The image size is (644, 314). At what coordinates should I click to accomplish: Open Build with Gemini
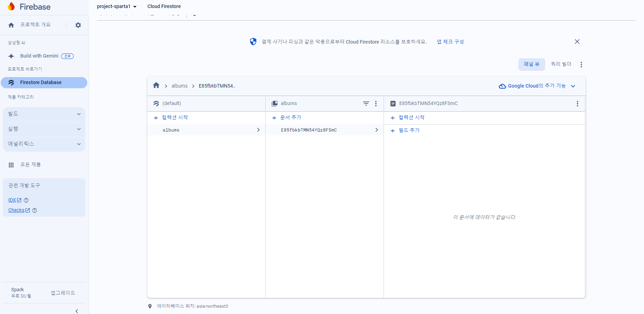(x=39, y=56)
